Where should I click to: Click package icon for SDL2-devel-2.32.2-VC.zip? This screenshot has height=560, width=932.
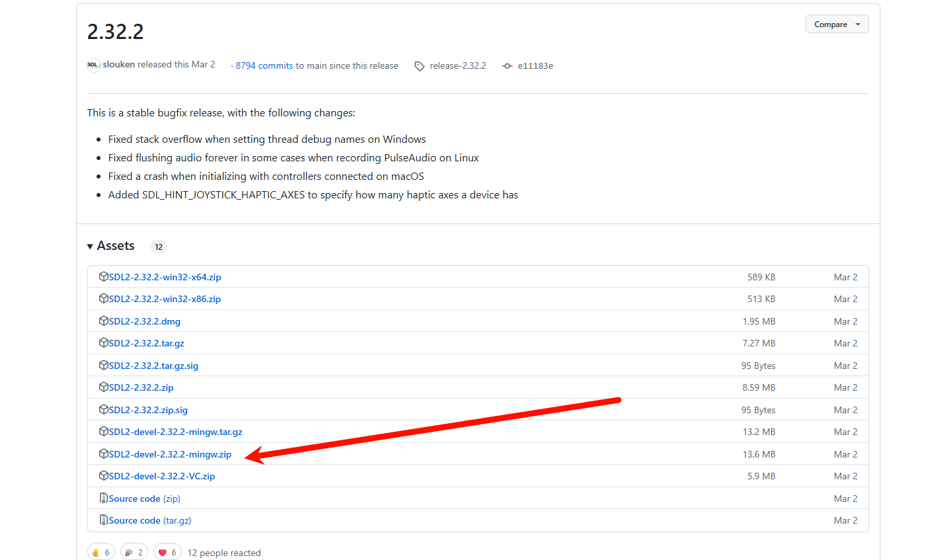tap(103, 475)
